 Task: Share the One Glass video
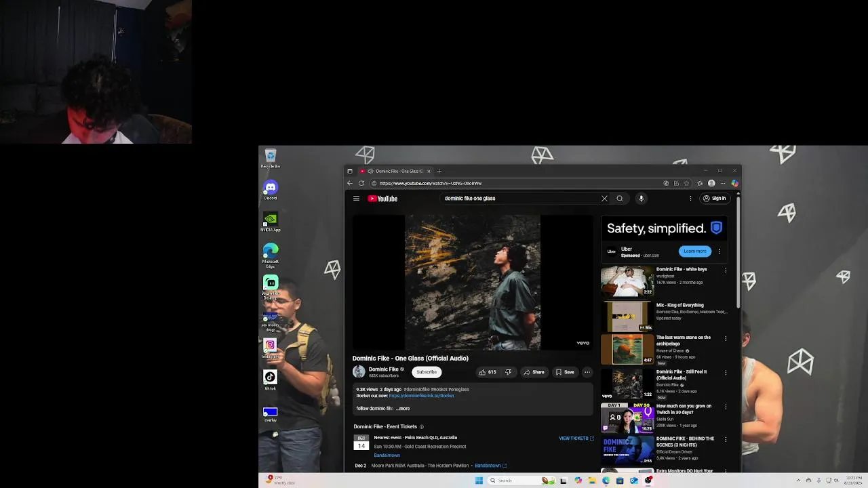point(534,372)
